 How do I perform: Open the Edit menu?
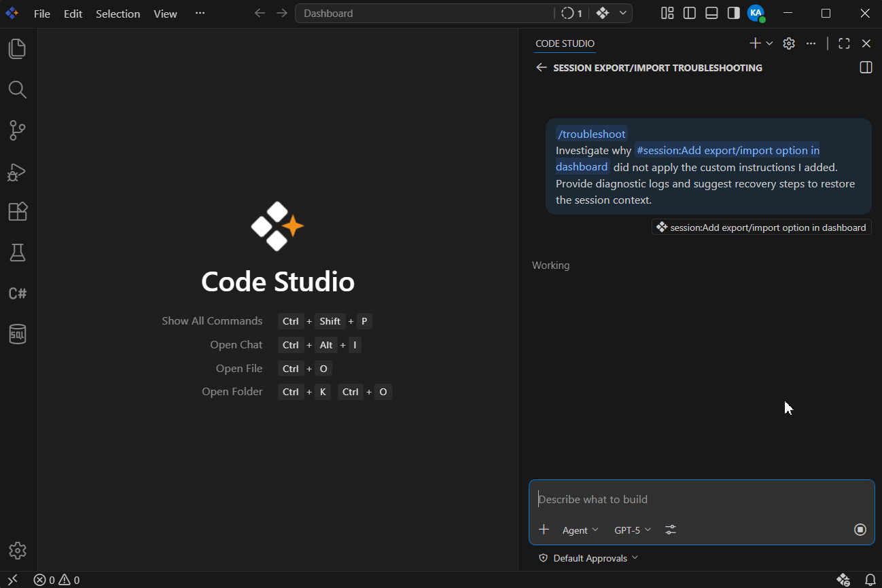pyautogui.click(x=73, y=14)
